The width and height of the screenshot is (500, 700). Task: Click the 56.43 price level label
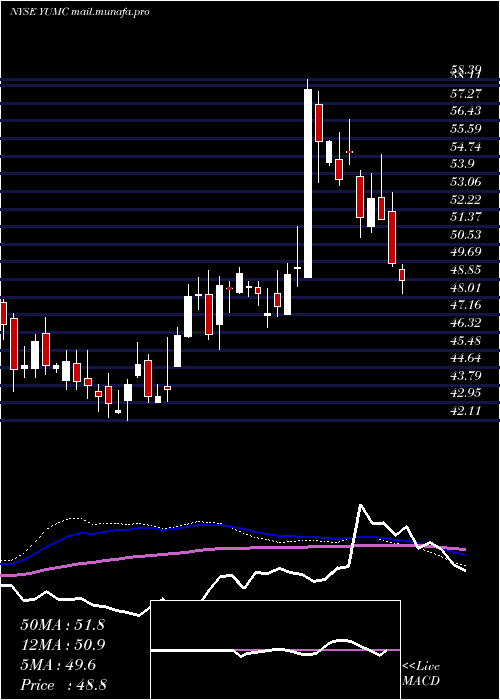466,111
